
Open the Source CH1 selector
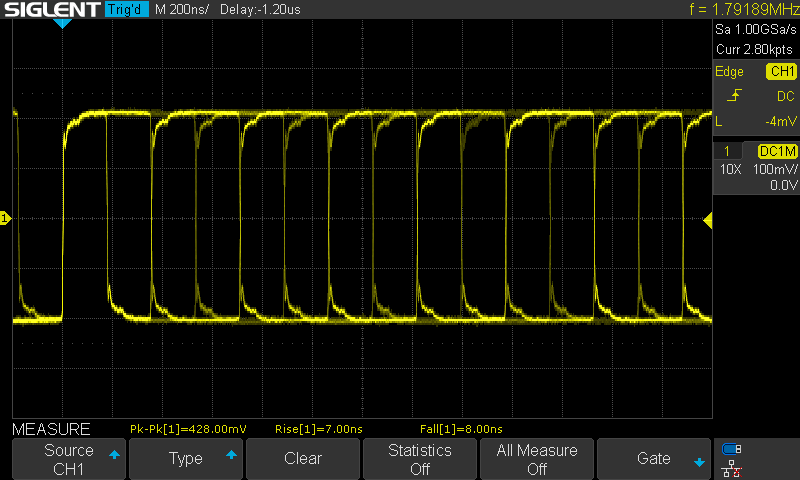(x=68, y=459)
